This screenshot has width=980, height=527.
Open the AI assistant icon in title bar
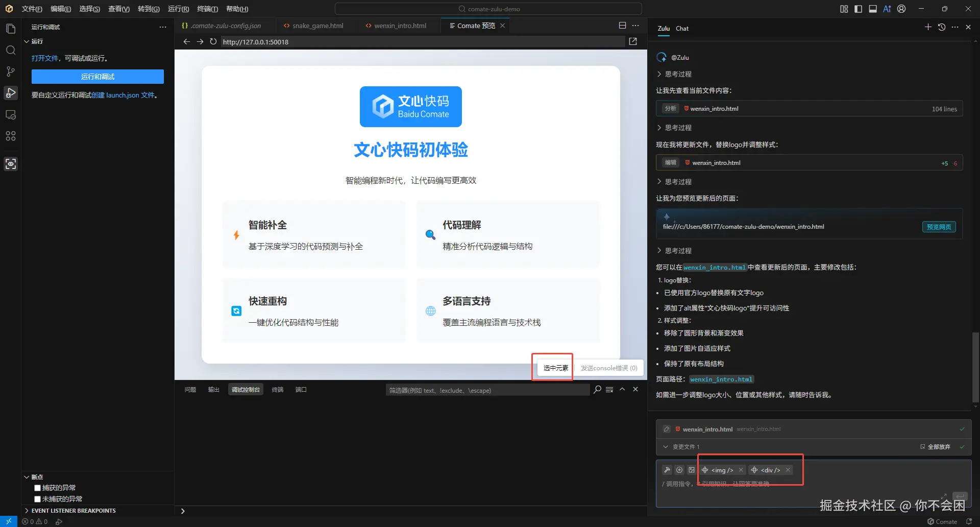[x=887, y=9]
